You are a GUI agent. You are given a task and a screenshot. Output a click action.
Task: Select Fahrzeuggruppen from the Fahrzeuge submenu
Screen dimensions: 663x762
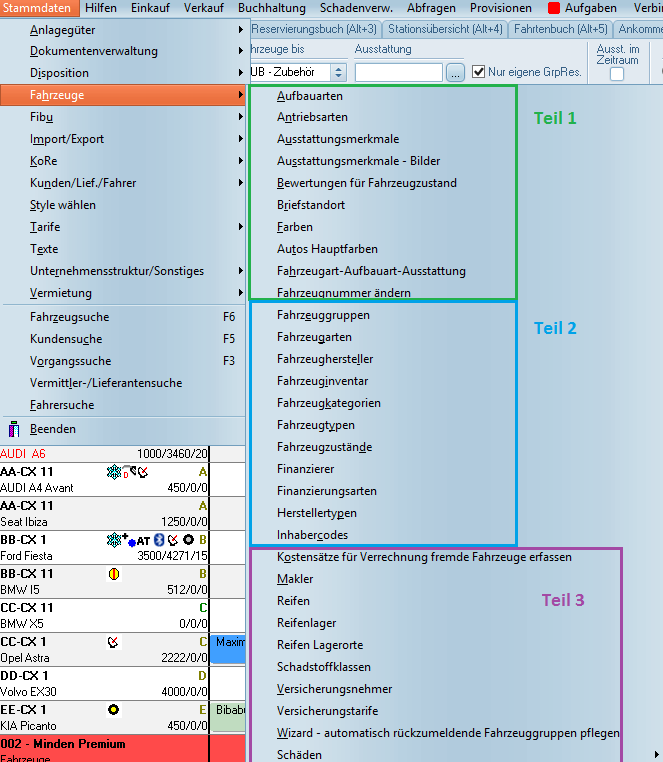tap(323, 315)
